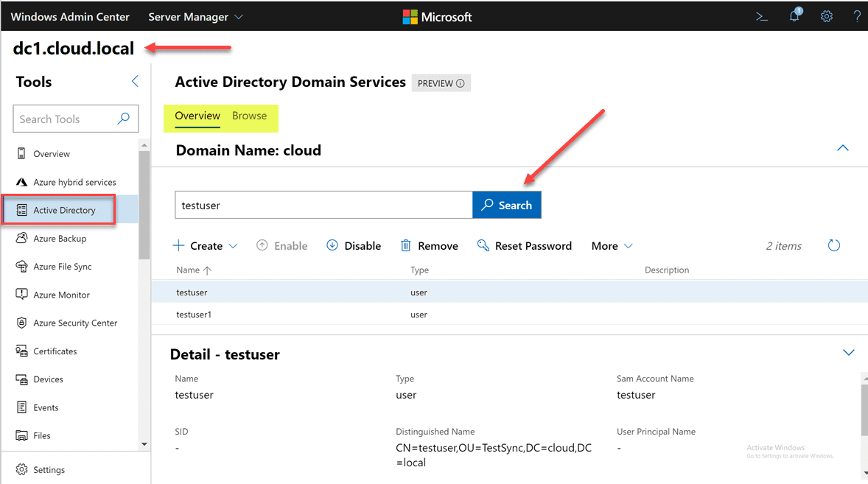Screen dimensions: 868x484
Task: Sort users by the Name column
Action: coord(192,270)
